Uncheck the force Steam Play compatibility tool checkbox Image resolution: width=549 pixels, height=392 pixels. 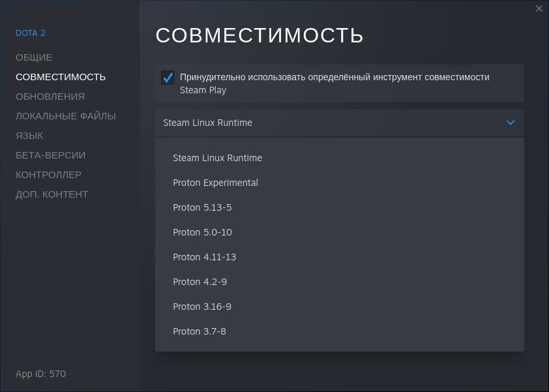(x=168, y=78)
